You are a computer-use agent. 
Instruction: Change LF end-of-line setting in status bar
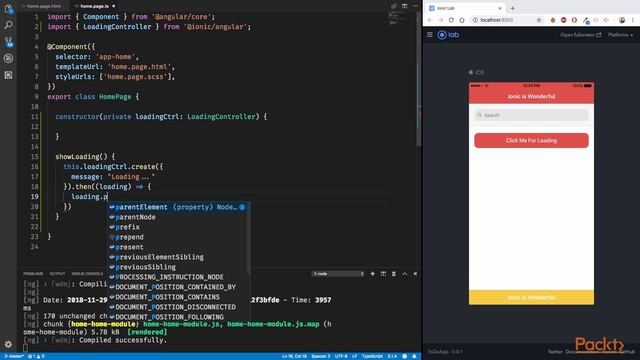tap(354, 356)
